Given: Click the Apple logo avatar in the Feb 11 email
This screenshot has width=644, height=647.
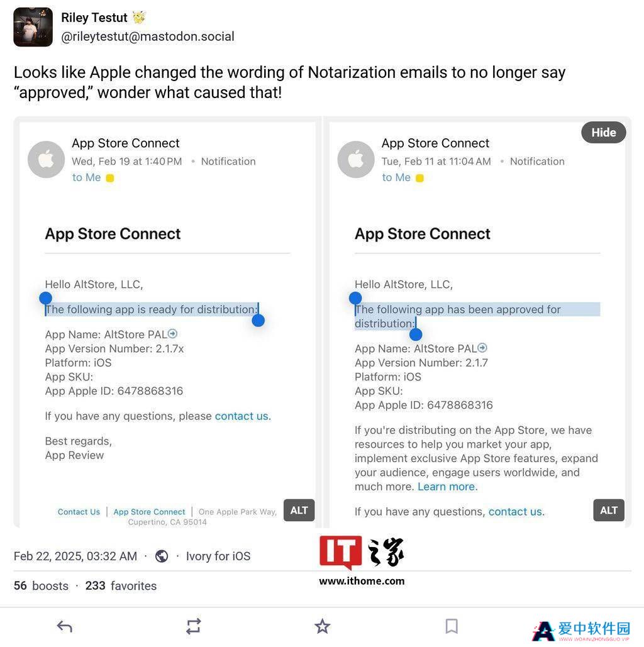Looking at the screenshot, I should 356,159.
